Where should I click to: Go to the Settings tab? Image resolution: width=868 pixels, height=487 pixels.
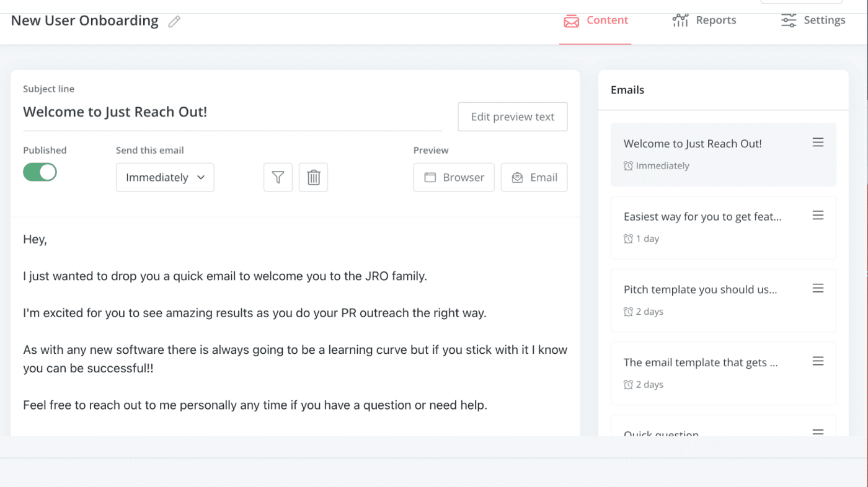tap(813, 20)
